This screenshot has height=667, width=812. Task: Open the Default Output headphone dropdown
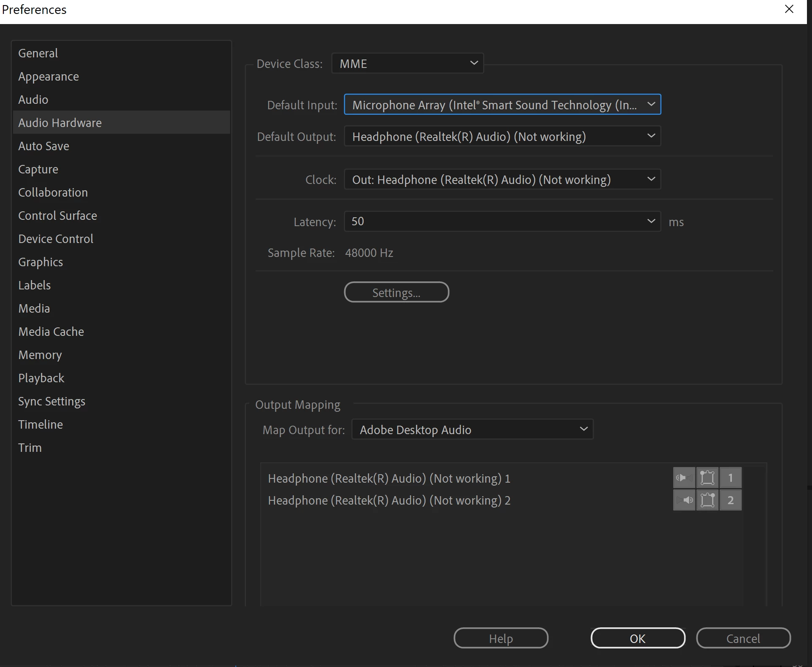click(x=502, y=136)
